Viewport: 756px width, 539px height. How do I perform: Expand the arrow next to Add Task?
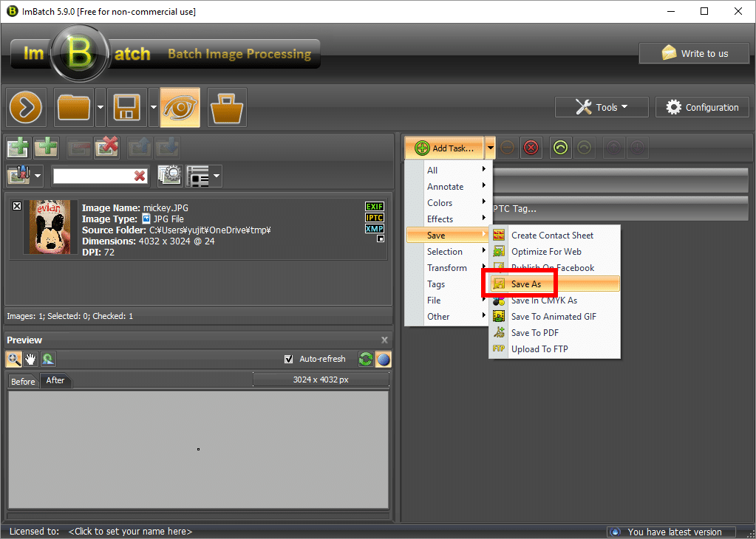tap(490, 148)
